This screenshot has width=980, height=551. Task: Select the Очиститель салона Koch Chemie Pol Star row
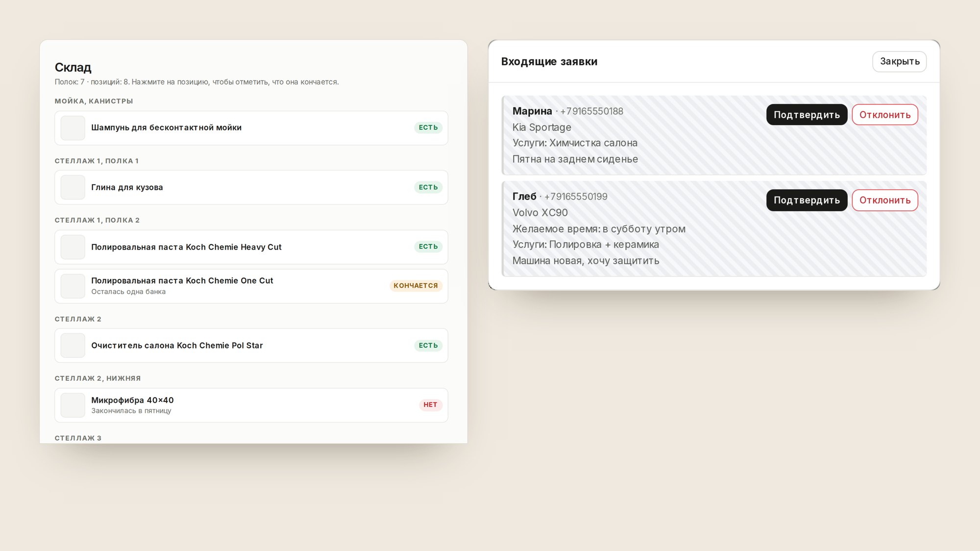click(x=251, y=346)
